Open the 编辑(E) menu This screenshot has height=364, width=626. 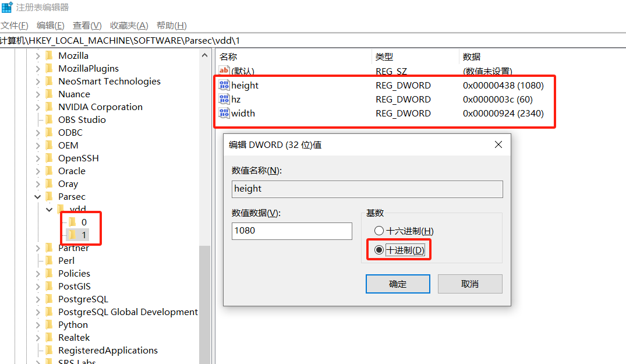[50, 26]
